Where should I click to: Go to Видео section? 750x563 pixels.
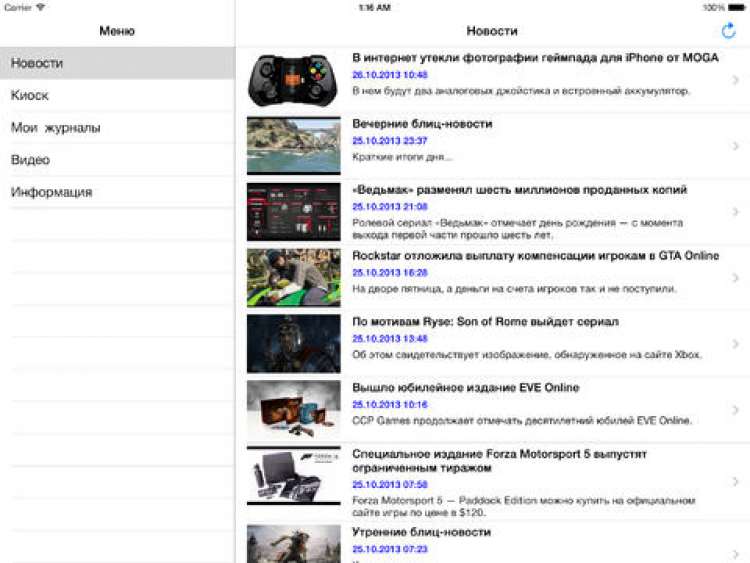117,160
